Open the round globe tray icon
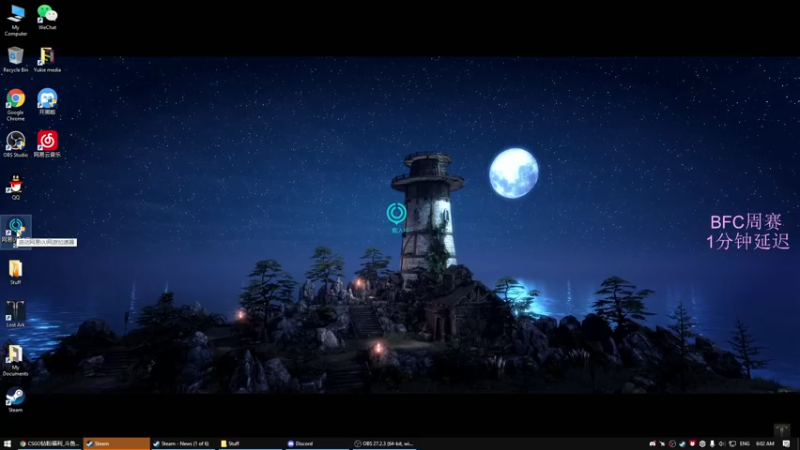The width and height of the screenshot is (800, 450). click(x=702, y=444)
